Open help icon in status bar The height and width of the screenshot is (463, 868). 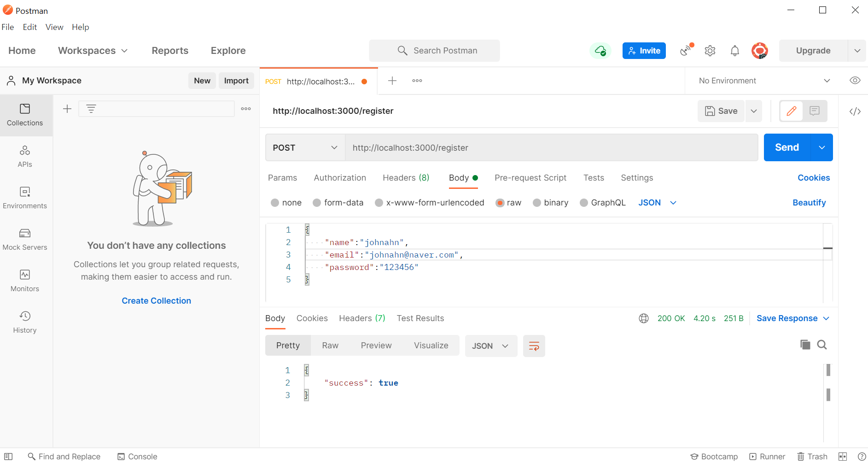coord(862,457)
